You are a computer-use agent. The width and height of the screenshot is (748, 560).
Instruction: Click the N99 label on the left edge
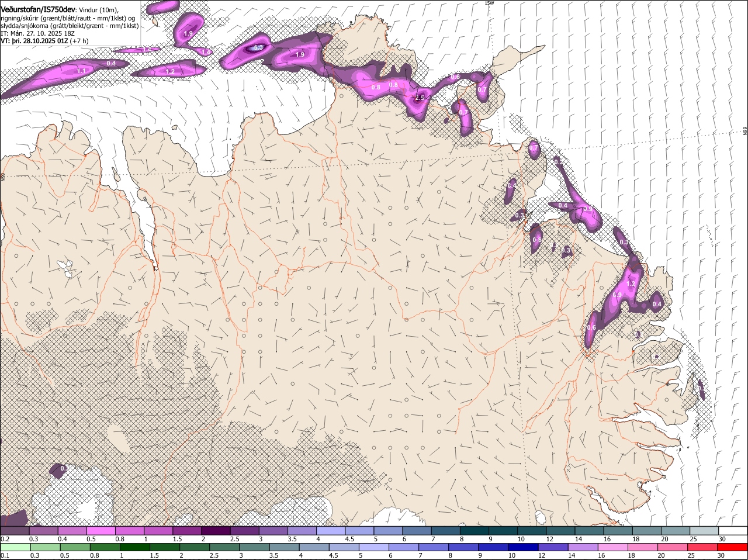point(3,176)
